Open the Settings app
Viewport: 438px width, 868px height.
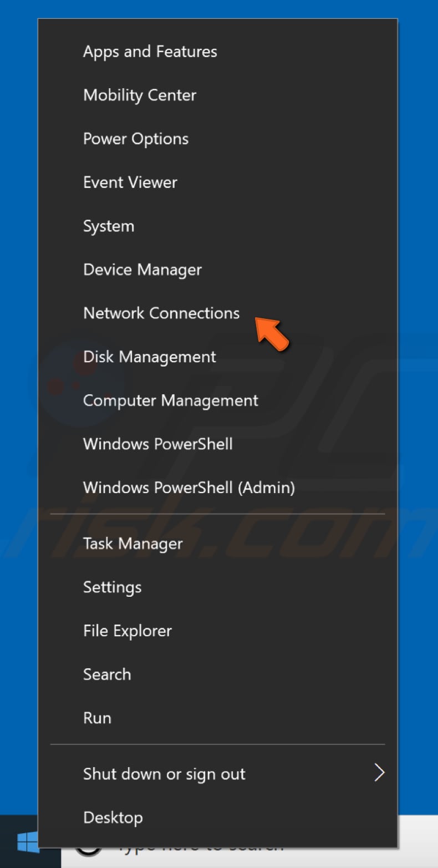(112, 587)
